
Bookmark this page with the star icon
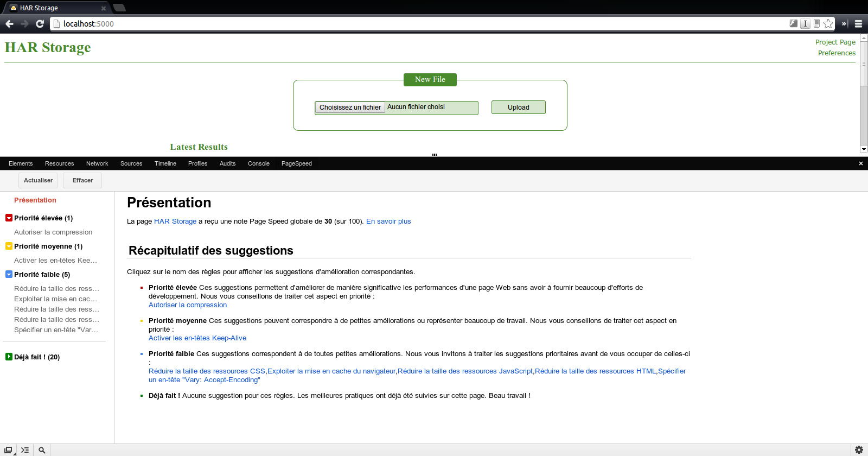point(828,23)
